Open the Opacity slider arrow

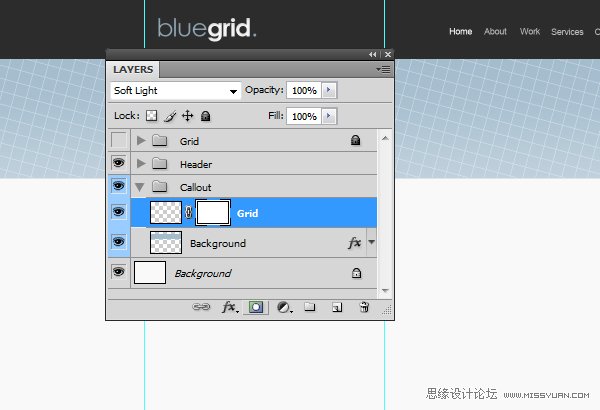[x=329, y=90]
